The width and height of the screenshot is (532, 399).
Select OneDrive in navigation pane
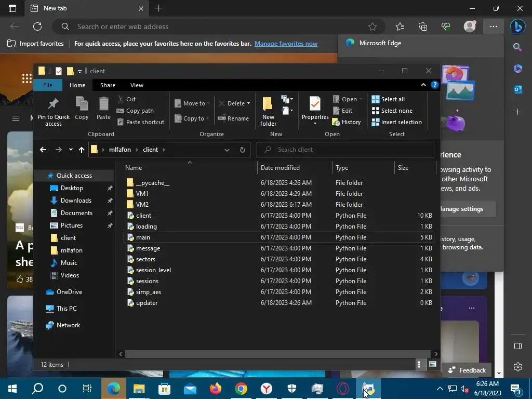point(69,292)
